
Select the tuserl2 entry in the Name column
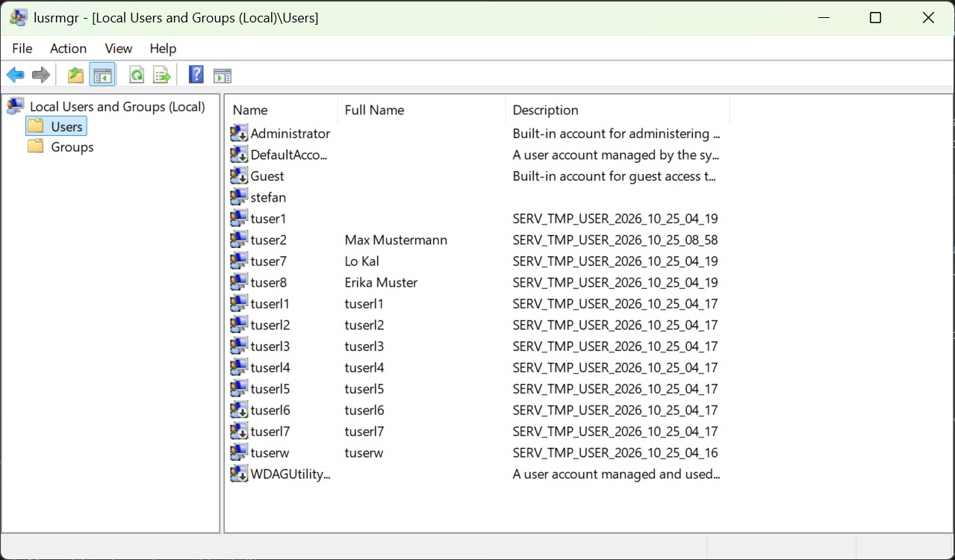[x=270, y=326]
